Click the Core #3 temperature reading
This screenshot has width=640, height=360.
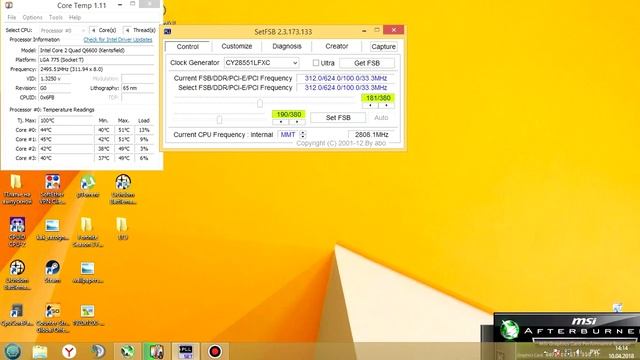tap(66, 158)
